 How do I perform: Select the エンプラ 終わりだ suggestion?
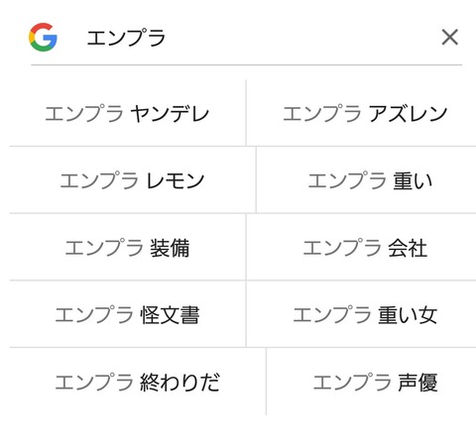(138, 383)
